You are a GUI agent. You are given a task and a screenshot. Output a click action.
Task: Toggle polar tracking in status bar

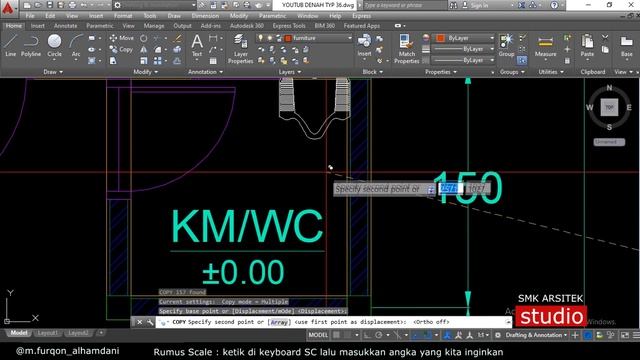378,335
